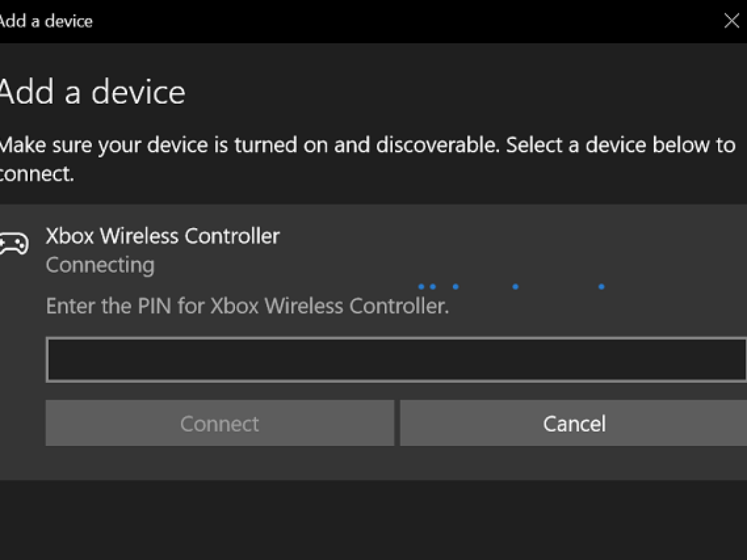Focus the PIN entry text box
Screen dimensions: 747x560
click(x=396, y=360)
